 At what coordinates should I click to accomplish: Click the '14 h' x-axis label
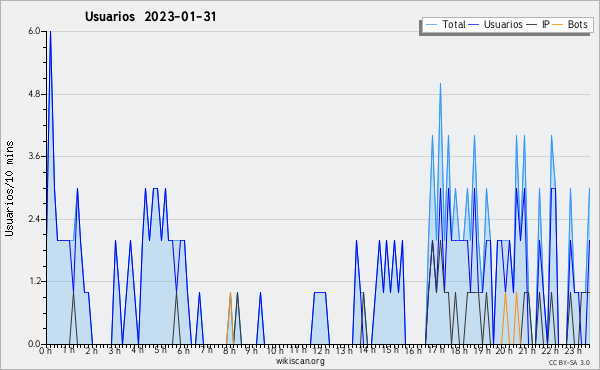(x=367, y=350)
